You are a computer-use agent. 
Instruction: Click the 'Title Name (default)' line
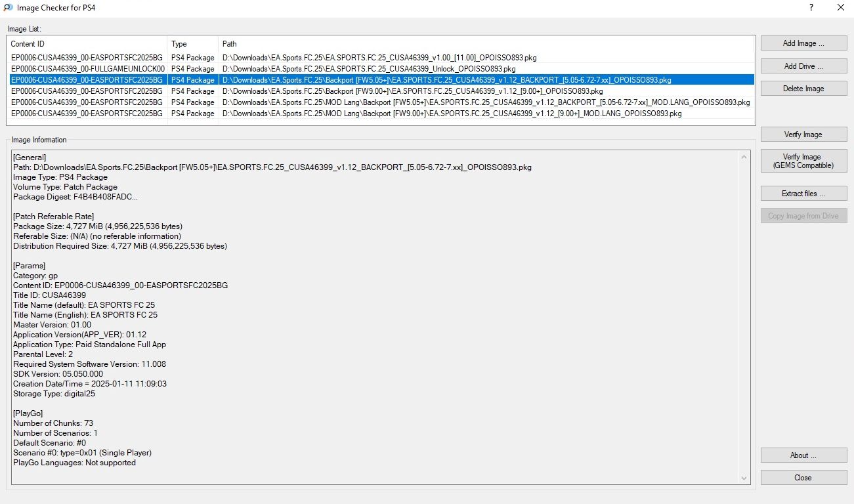point(84,305)
